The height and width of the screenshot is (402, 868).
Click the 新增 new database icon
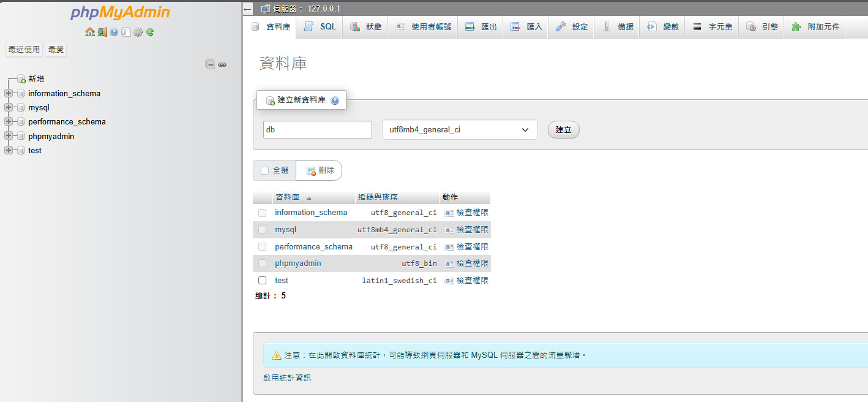(x=21, y=79)
